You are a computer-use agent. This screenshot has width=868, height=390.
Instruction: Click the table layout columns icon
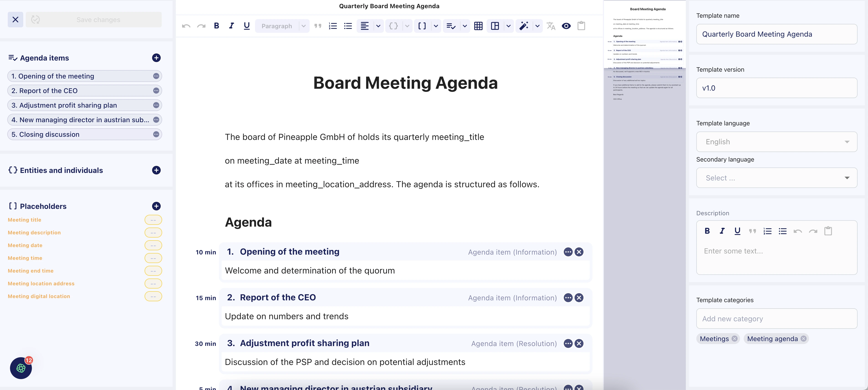(495, 26)
